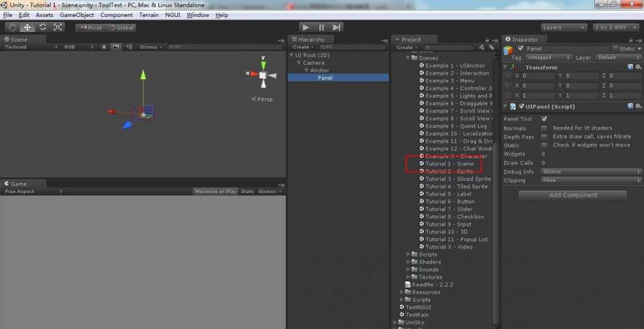
Task: Toggle UIPanel script enabled checkbox
Action: 521,106
